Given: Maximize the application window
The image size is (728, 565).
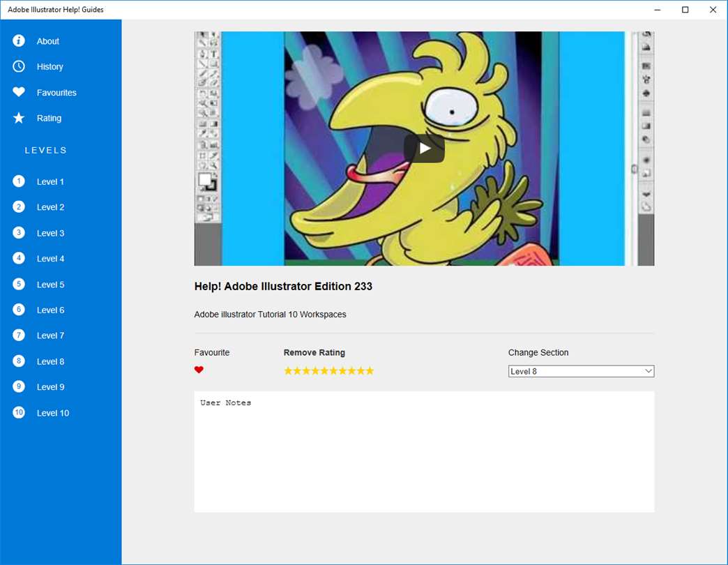Looking at the screenshot, I should pyautogui.click(x=685, y=10).
